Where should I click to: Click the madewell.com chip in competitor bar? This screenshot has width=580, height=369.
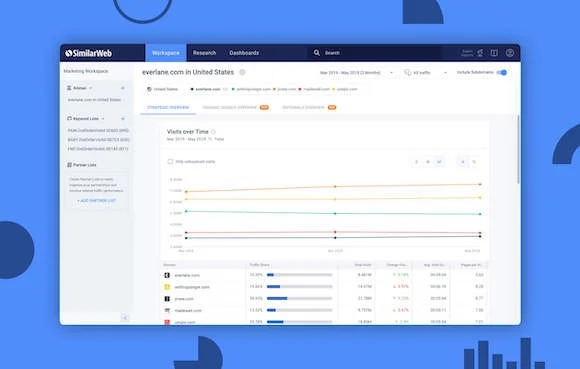pos(314,89)
